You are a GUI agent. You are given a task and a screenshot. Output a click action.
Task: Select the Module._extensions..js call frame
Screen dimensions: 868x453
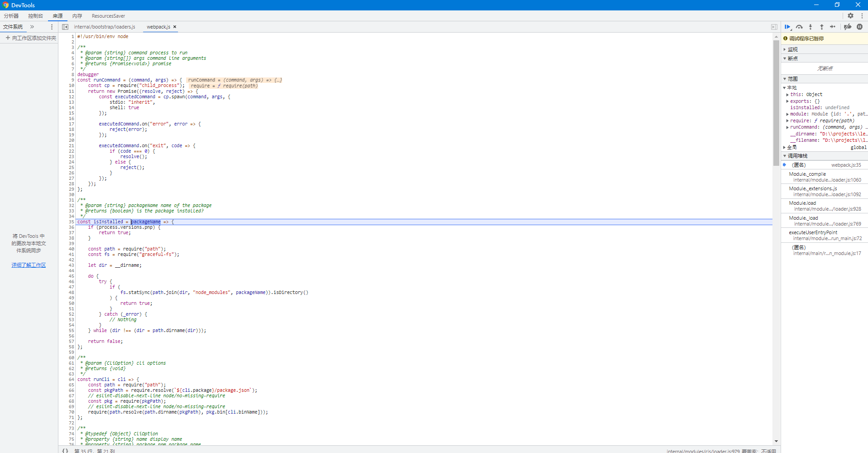(824, 191)
